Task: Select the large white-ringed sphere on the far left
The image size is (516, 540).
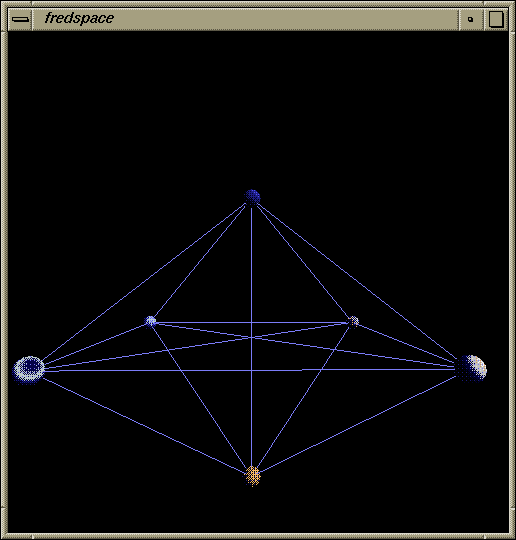Action: (29, 370)
